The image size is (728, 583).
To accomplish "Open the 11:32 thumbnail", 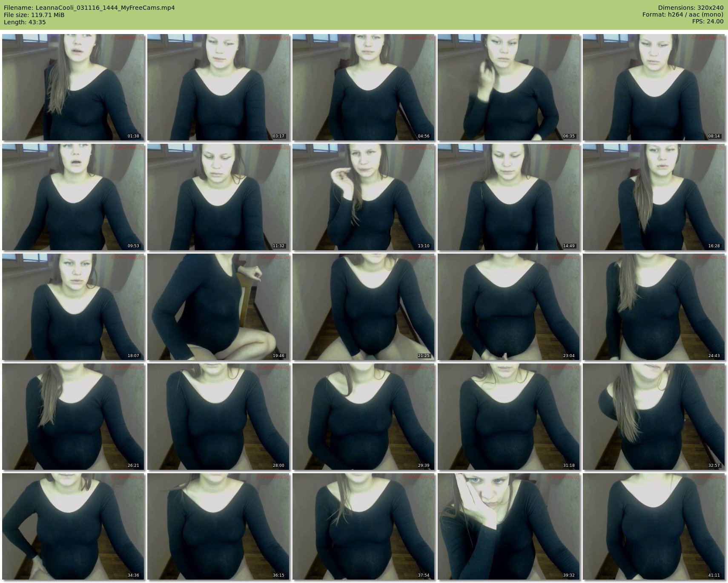I will pos(218,197).
